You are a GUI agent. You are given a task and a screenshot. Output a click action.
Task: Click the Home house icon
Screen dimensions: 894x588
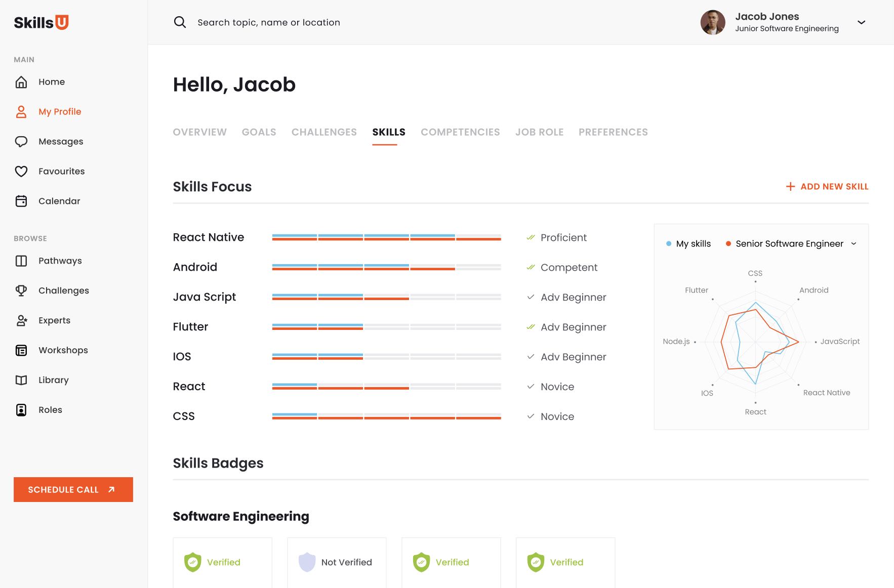(21, 82)
